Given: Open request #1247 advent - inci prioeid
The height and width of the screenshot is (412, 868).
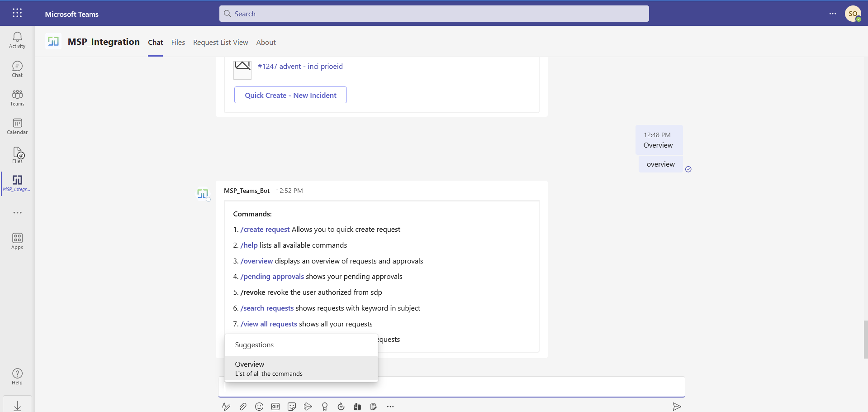Looking at the screenshot, I should 300,66.
